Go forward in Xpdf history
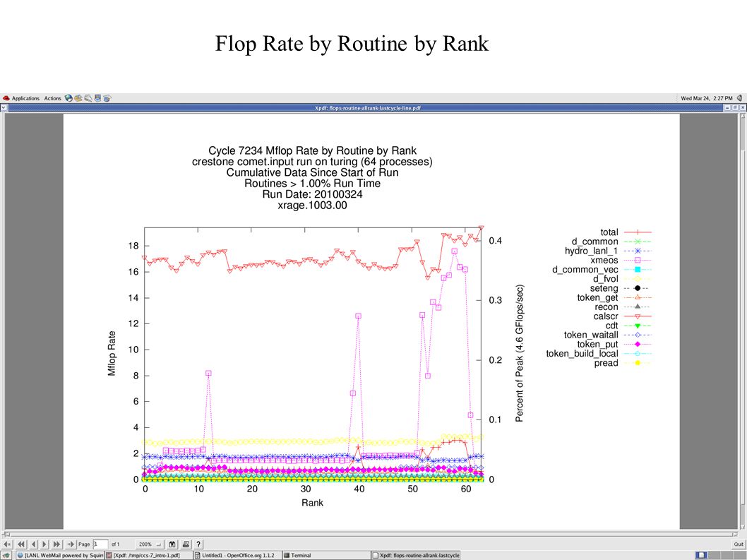 [x=71, y=544]
